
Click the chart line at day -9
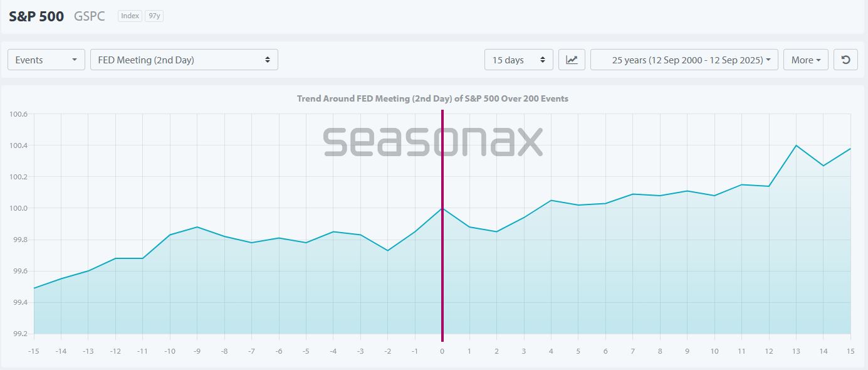[197, 227]
